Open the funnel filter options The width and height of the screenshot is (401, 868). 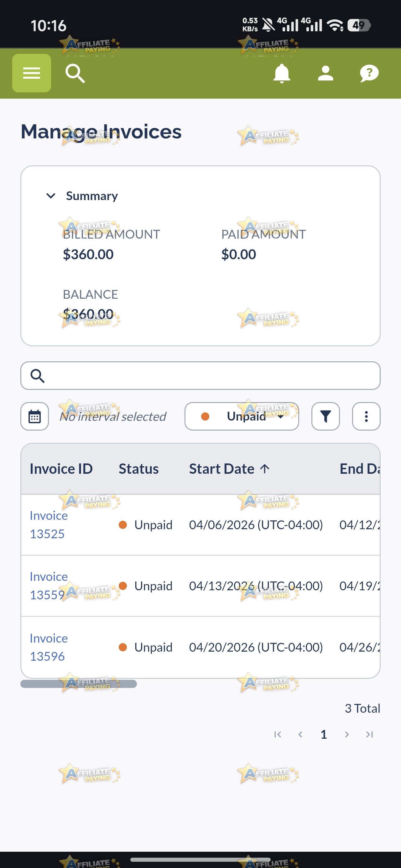pyautogui.click(x=325, y=416)
